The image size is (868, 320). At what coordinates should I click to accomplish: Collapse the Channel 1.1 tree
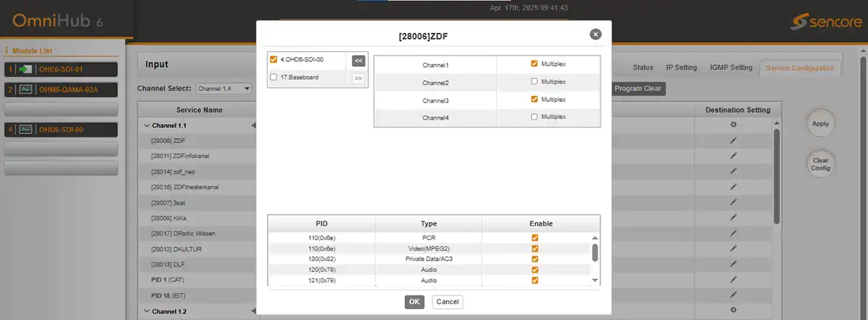147,125
